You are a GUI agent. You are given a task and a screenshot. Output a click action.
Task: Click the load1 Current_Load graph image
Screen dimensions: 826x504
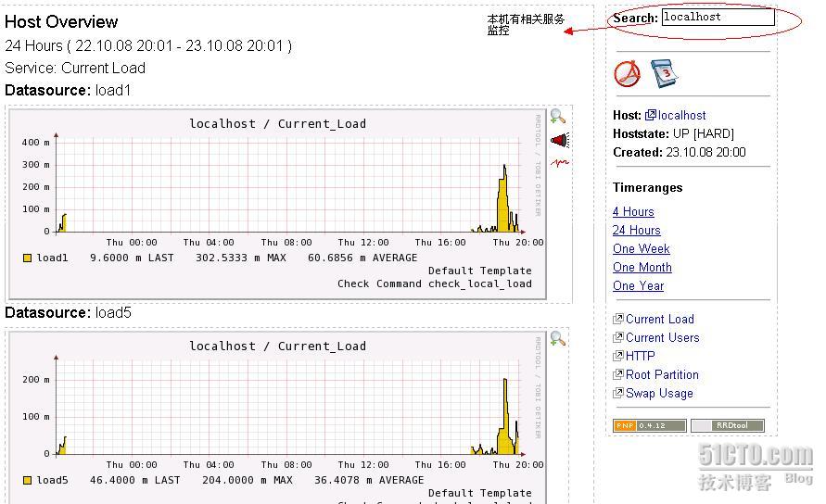[276, 204]
